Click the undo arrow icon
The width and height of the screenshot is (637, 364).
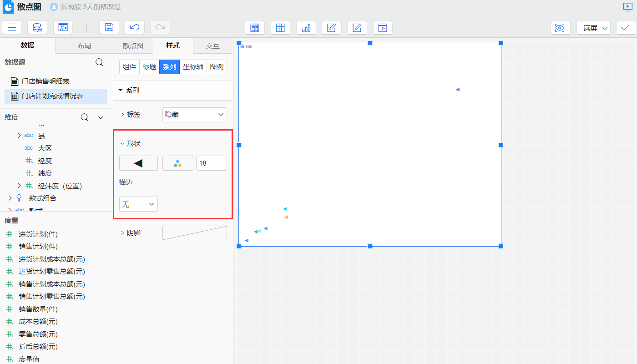[135, 27]
